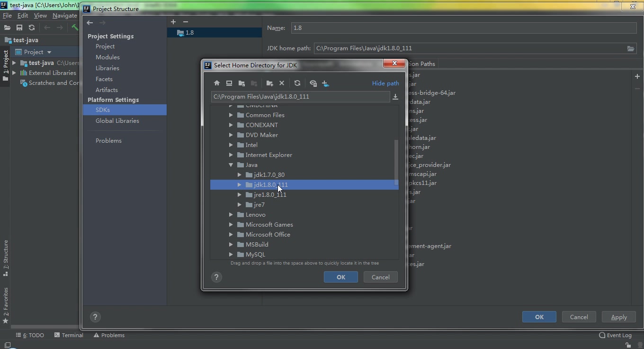
Task: Expand the Microsoft Office folder
Action: 231,235
